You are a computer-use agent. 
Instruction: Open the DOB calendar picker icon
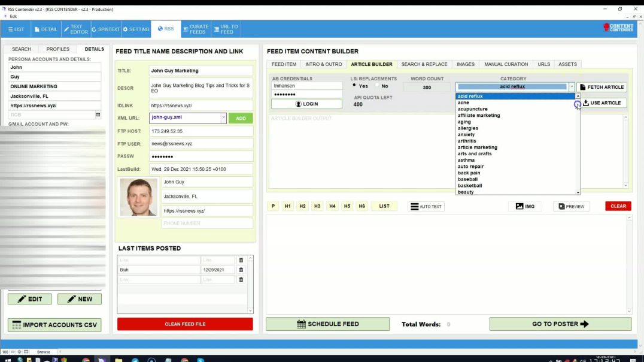point(98,114)
